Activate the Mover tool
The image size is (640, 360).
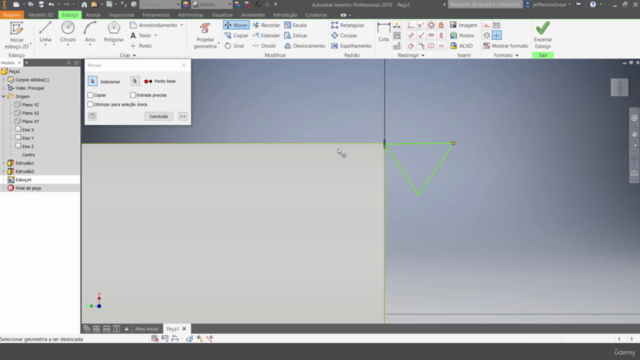pos(236,25)
